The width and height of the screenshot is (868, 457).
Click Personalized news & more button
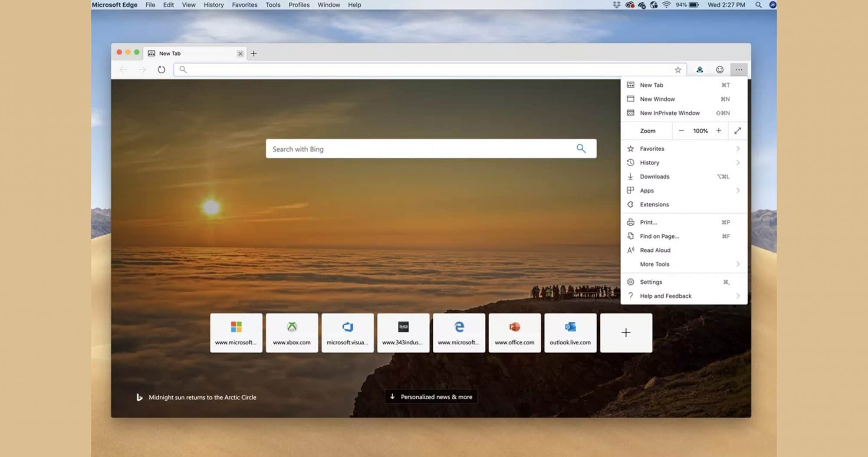[431, 397]
